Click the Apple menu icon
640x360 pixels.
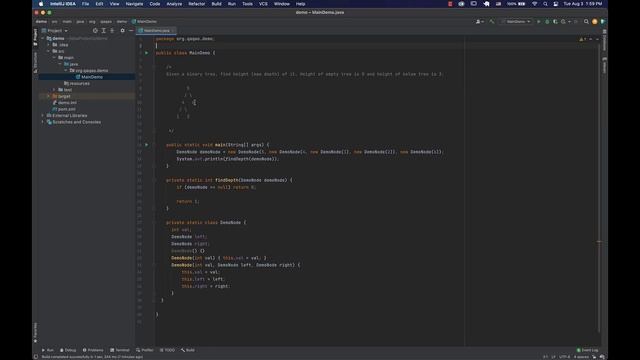41,4
